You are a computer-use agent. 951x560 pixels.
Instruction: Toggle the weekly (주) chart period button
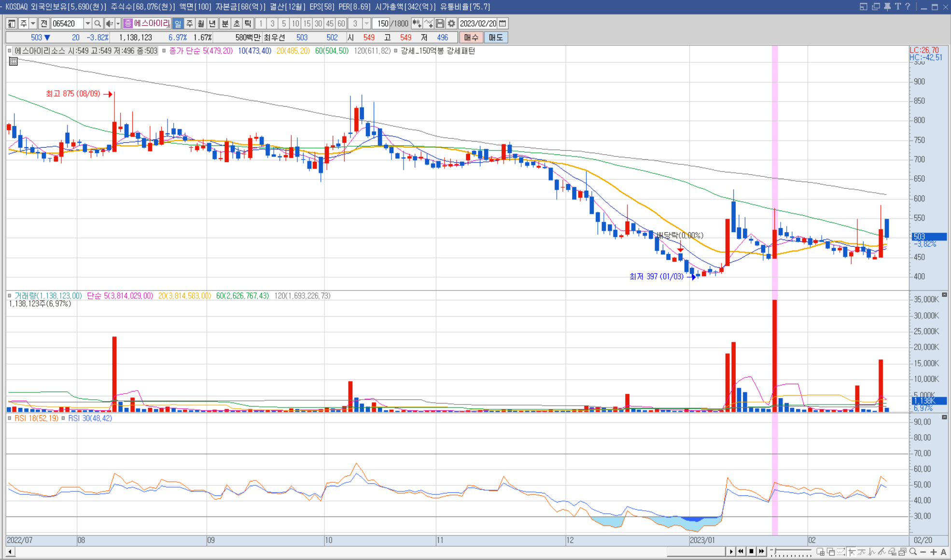tap(189, 24)
